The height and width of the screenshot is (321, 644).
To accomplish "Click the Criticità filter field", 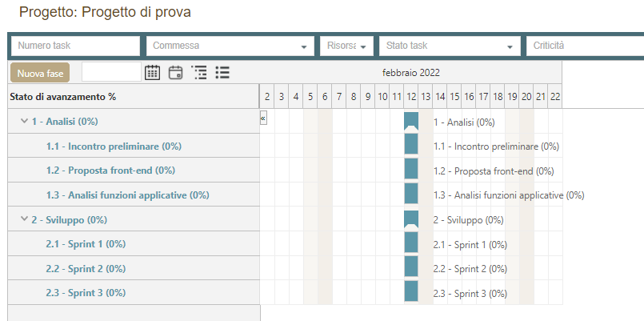I will point(584,46).
